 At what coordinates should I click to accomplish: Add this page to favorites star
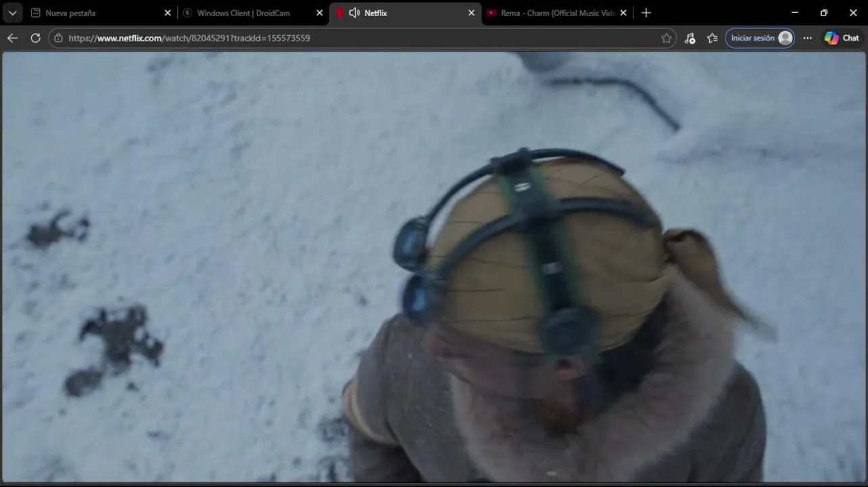667,38
